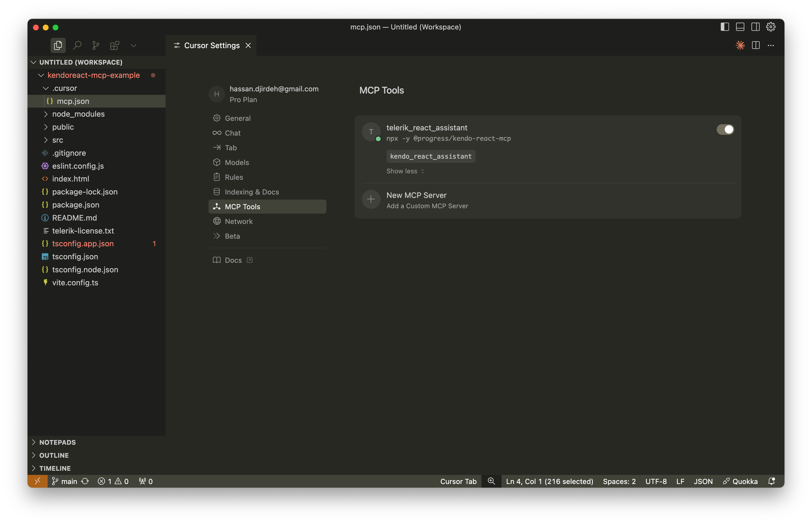812x524 pixels.
Task: Collapse the kendoreact-mcp-example folder
Action: 96,75
